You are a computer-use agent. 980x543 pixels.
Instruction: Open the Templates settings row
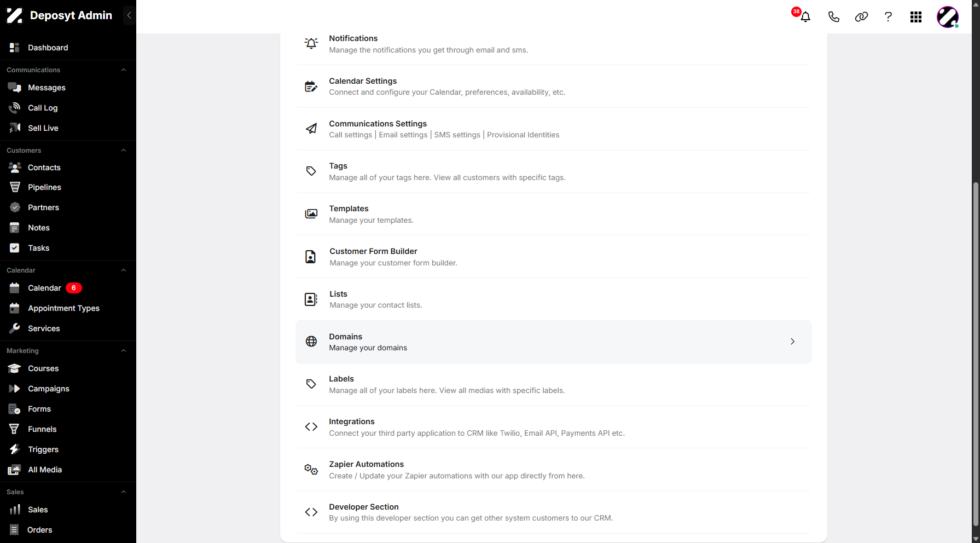[x=554, y=214]
